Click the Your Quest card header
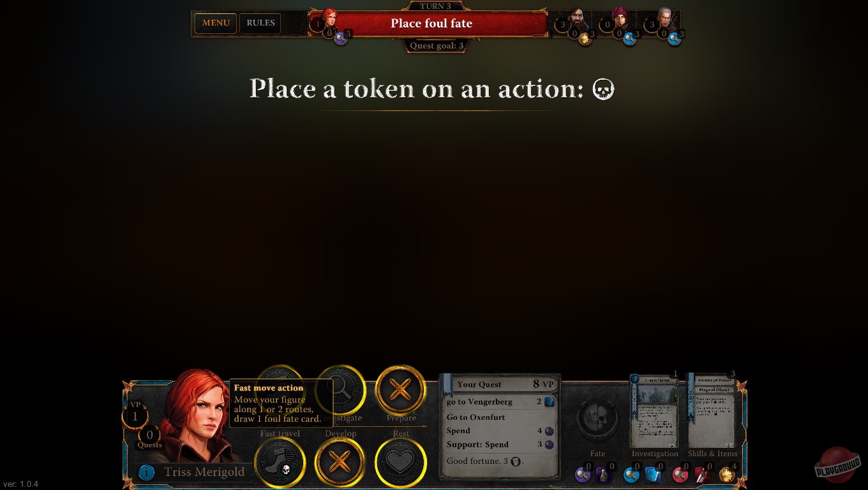Image resolution: width=868 pixels, height=490 pixels. pos(500,384)
